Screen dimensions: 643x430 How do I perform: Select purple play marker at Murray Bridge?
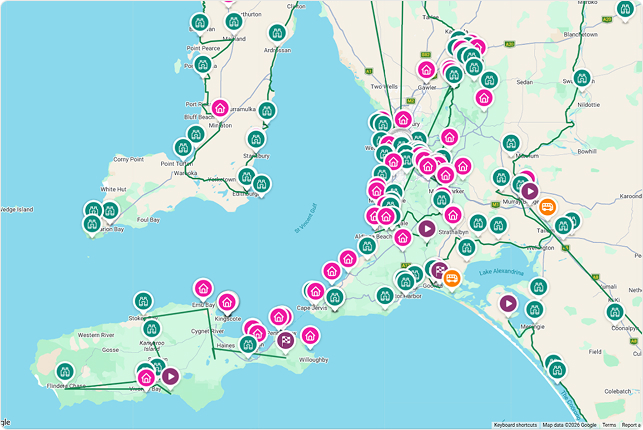530,191
